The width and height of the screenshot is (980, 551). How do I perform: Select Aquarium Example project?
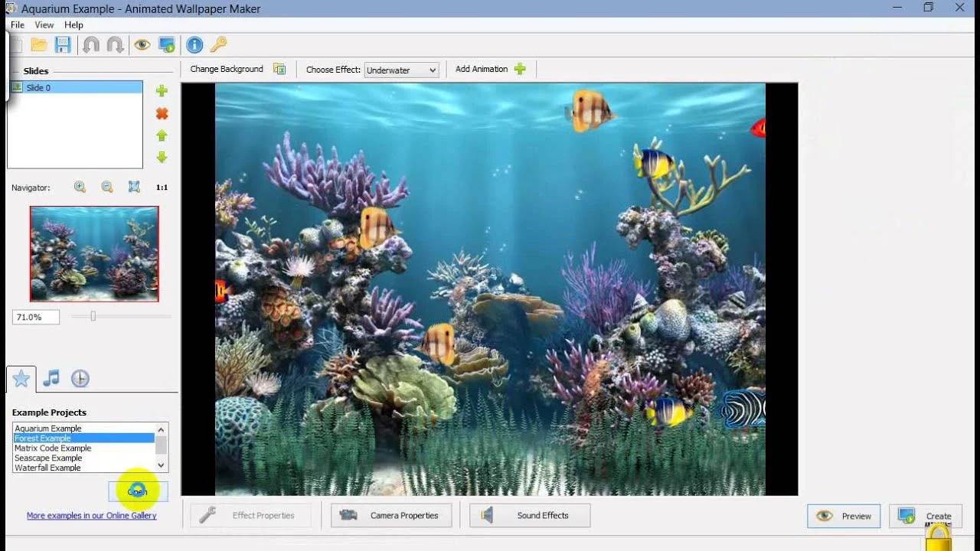(x=84, y=429)
